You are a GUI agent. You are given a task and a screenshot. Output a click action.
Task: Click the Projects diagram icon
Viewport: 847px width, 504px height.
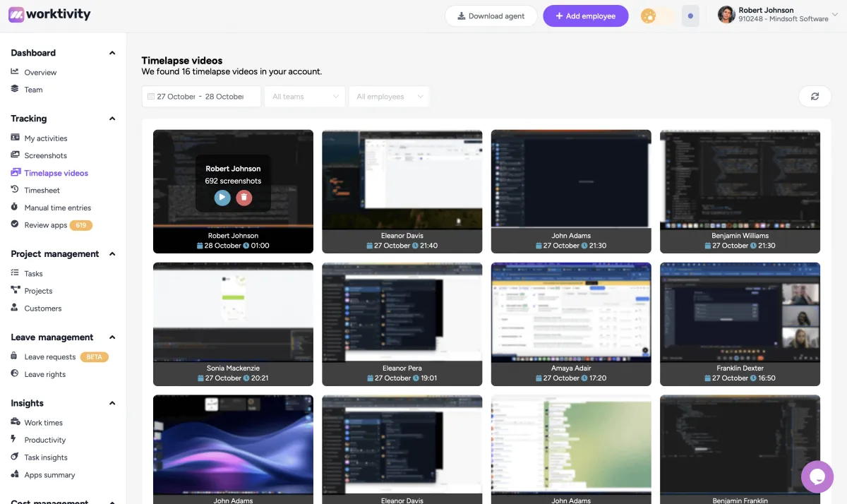click(15, 290)
